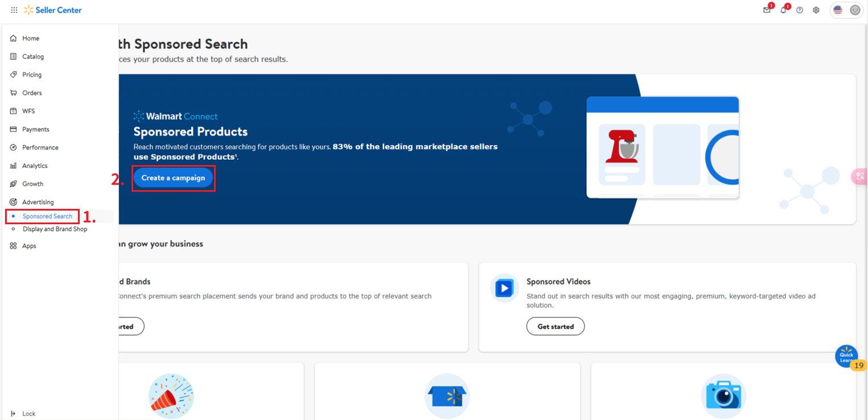Click the Apps grid icon in sidebar
The height and width of the screenshot is (420, 868).
14,246
